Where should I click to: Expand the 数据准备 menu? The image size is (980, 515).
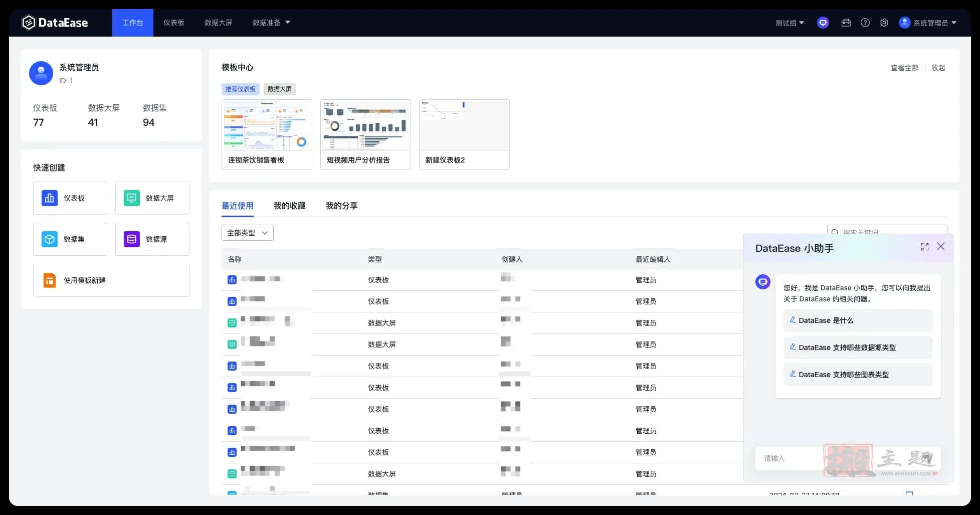(x=271, y=23)
